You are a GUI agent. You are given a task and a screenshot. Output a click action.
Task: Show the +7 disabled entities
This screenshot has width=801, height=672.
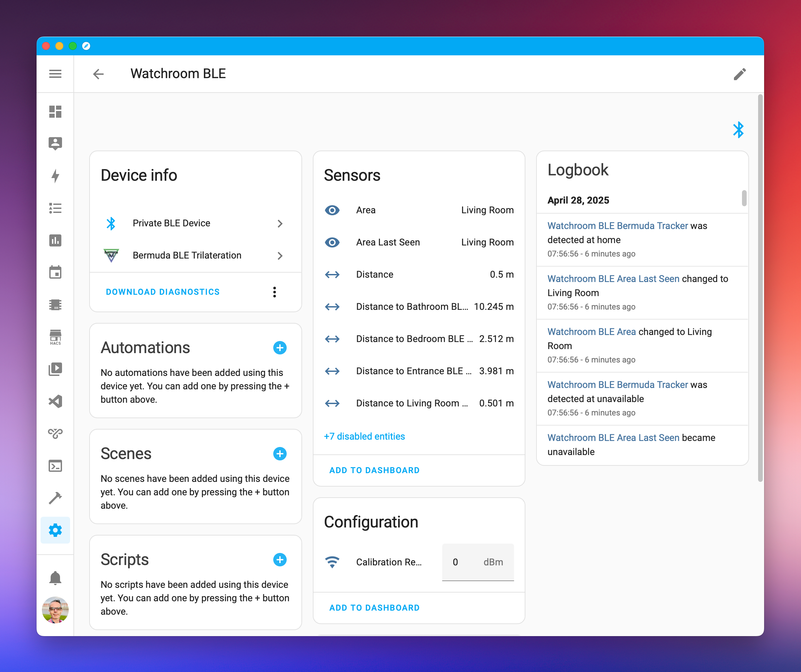point(364,437)
